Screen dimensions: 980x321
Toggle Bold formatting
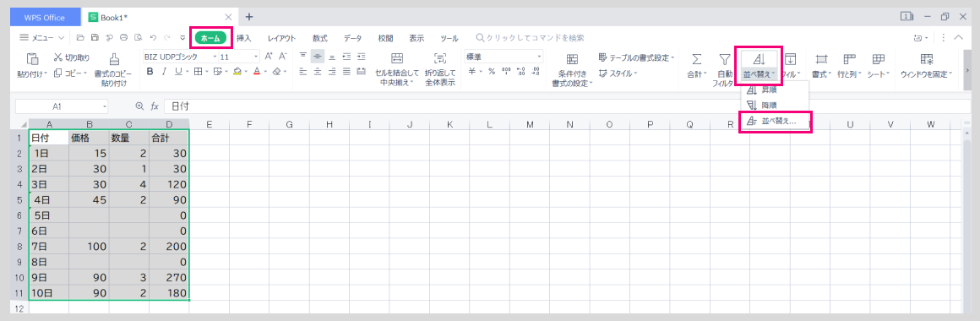150,72
